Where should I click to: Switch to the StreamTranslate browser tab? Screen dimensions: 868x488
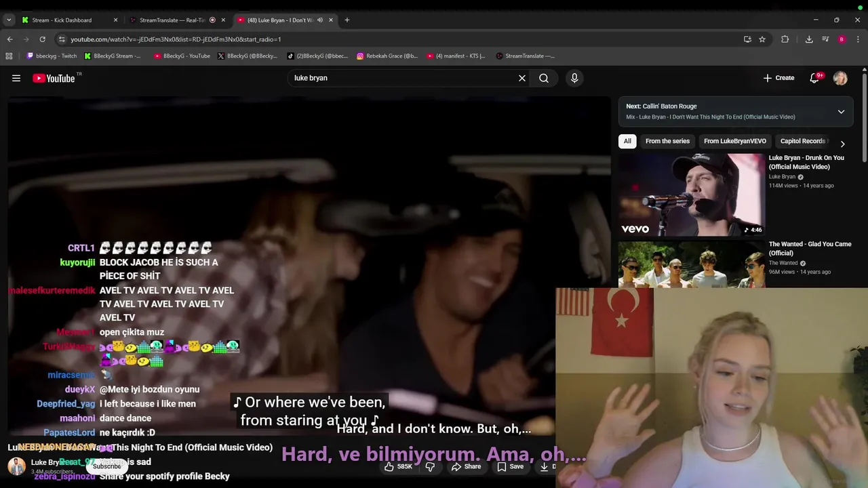coord(172,20)
